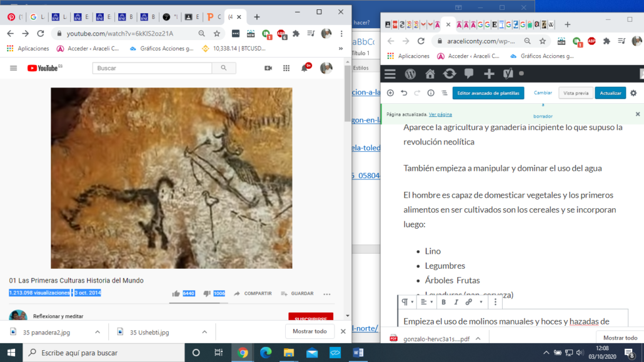Show all downloads in YouTube window

(309, 331)
